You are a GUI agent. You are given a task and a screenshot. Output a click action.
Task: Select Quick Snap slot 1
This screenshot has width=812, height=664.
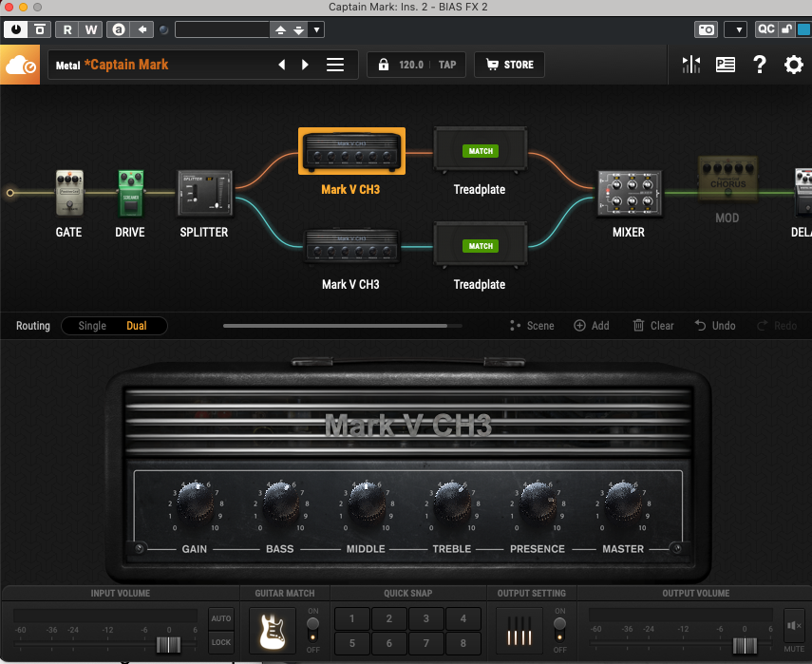(x=352, y=618)
